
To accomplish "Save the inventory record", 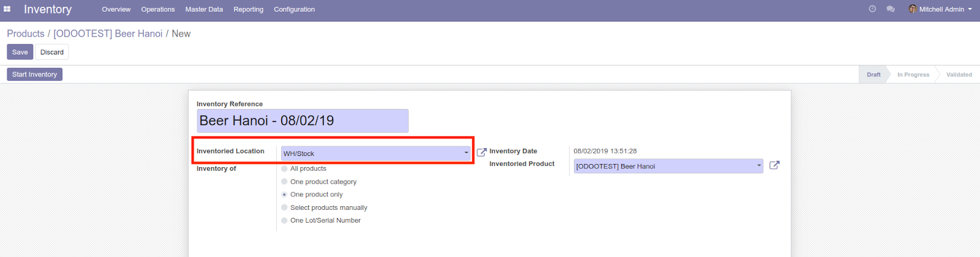I will click(x=20, y=52).
